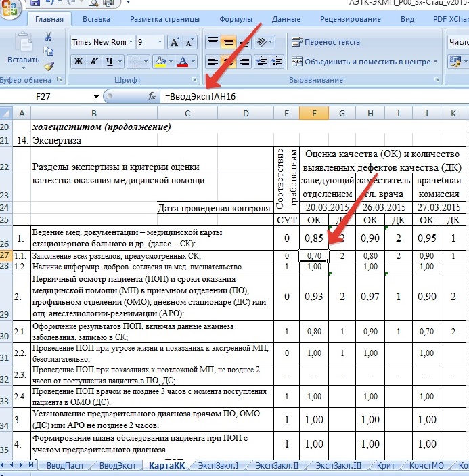The image size is (469, 476).
Task: Increase cell indent
Action: pos(277,62)
